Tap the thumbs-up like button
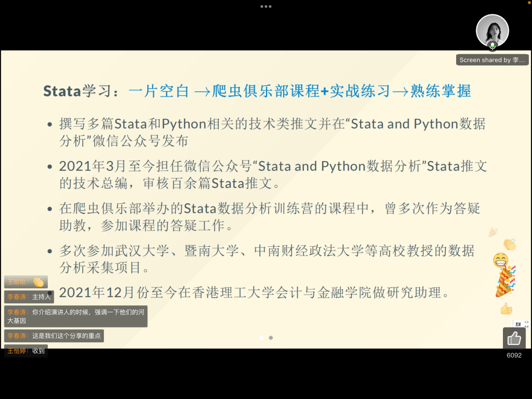Viewport: 532px width, 399px height. [514, 338]
